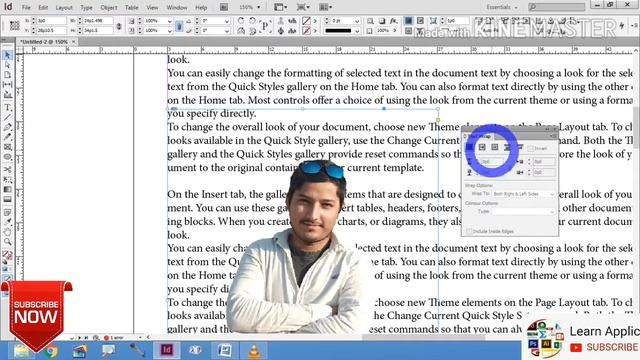Select the Line tool
The width and height of the screenshot is (640, 360).
point(7,118)
